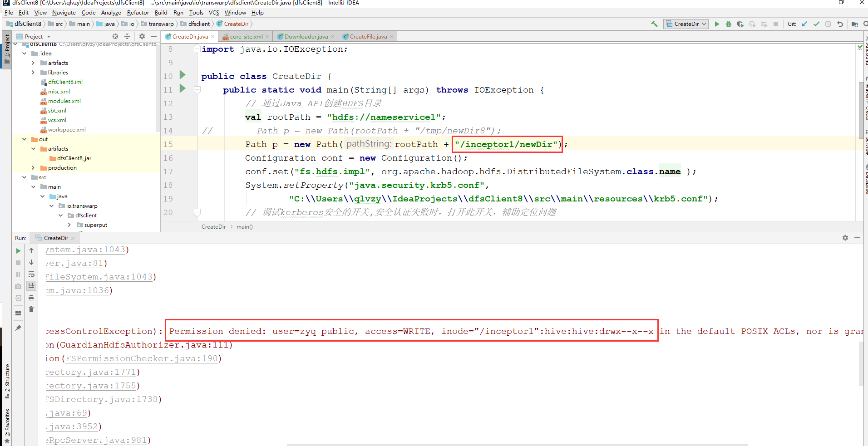This screenshot has width=868, height=446.
Task: Collapse the out folder
Action: (x=24, y=139)
